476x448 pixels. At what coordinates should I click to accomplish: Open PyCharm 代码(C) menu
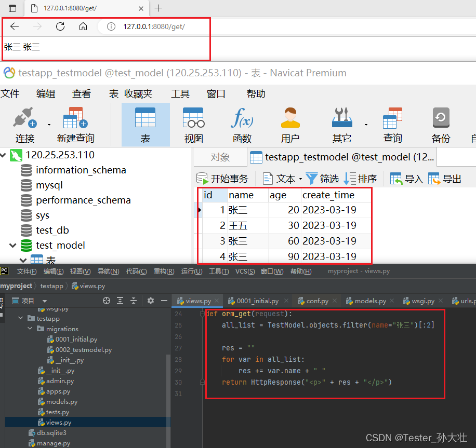(x=136, y=271)
